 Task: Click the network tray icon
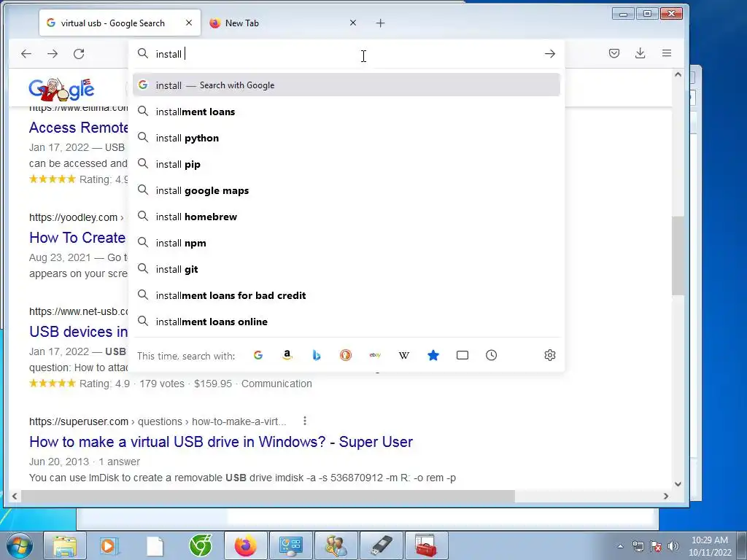(x=638, y=546)
